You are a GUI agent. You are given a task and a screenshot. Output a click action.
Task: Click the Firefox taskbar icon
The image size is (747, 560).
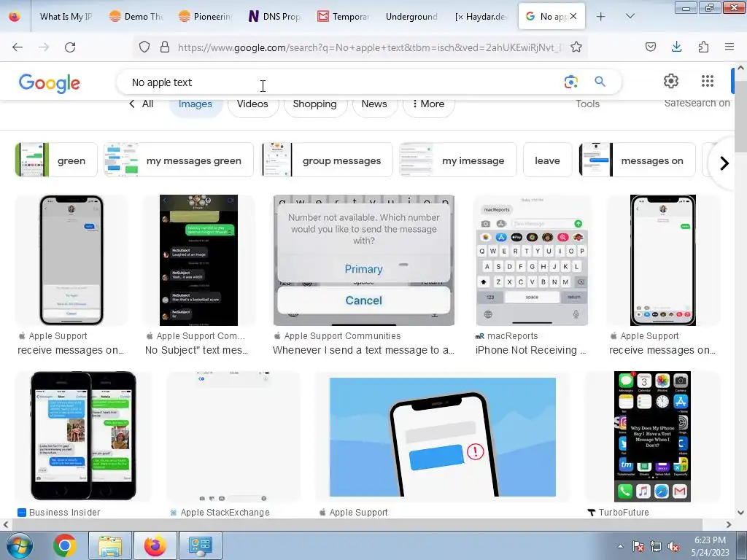tap(155, 545)
